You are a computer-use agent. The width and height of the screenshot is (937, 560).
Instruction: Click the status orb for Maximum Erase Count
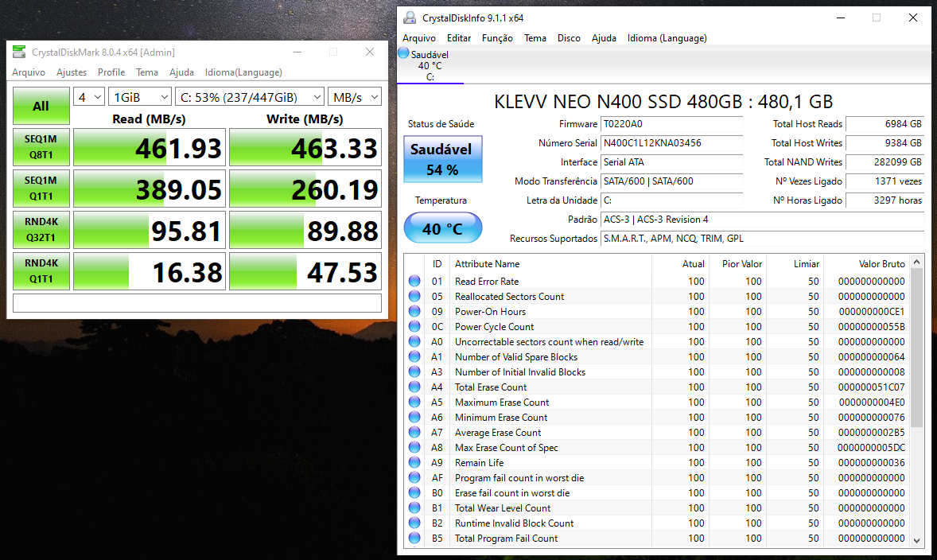click(414, 402)
